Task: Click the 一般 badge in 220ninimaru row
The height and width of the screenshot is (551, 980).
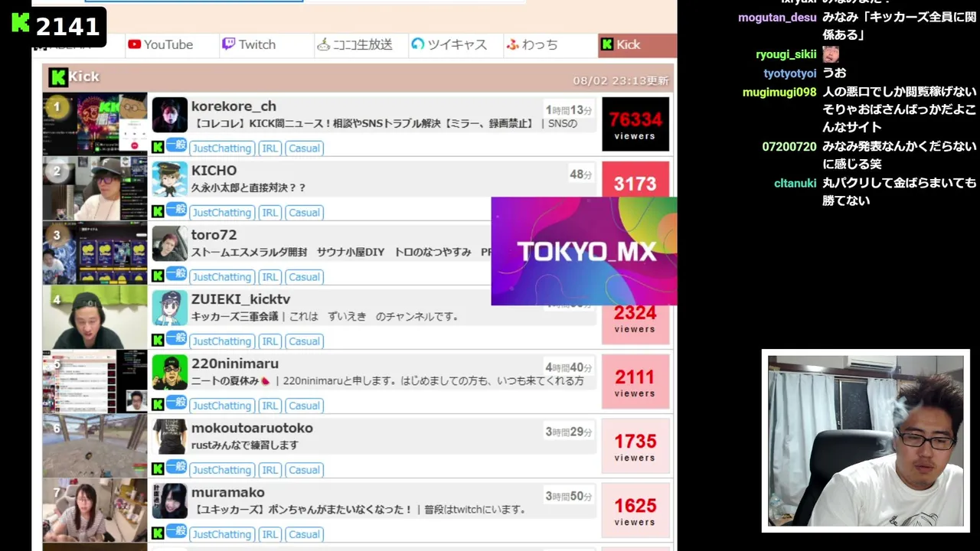Action: click(176, 403)
